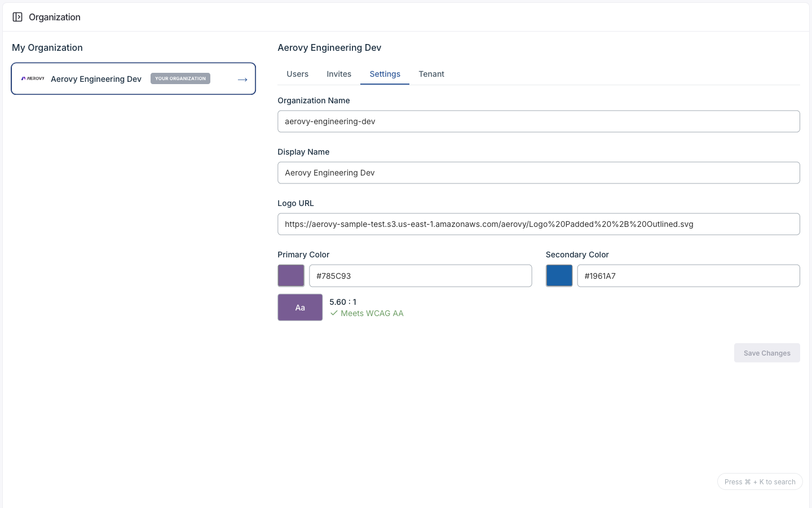Click the Organization Name label
Screen dimensions: 812x508
(x=314, y=100)
